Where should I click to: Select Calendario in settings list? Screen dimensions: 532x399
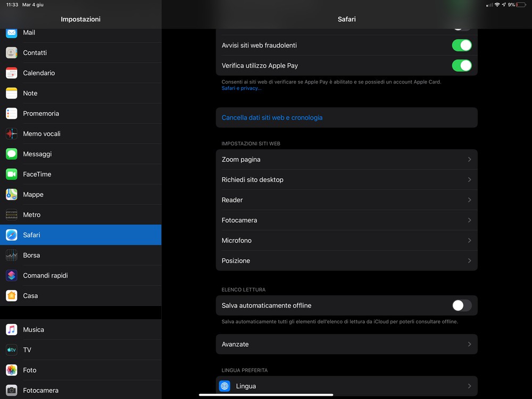tap(81, 73)
